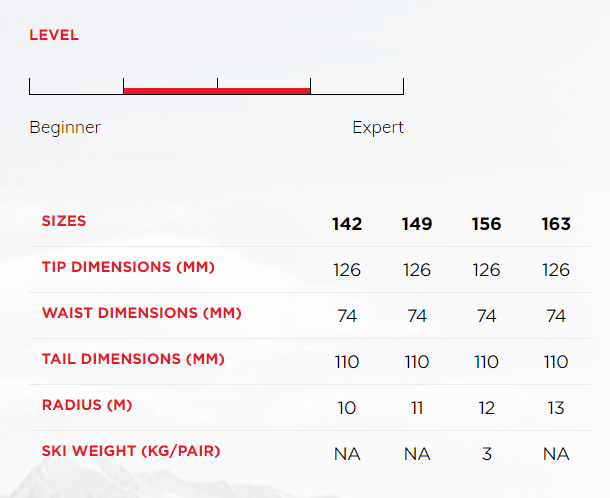Click the Expert label under the level bar
The image size is (610, 498).
coord(378,128)
